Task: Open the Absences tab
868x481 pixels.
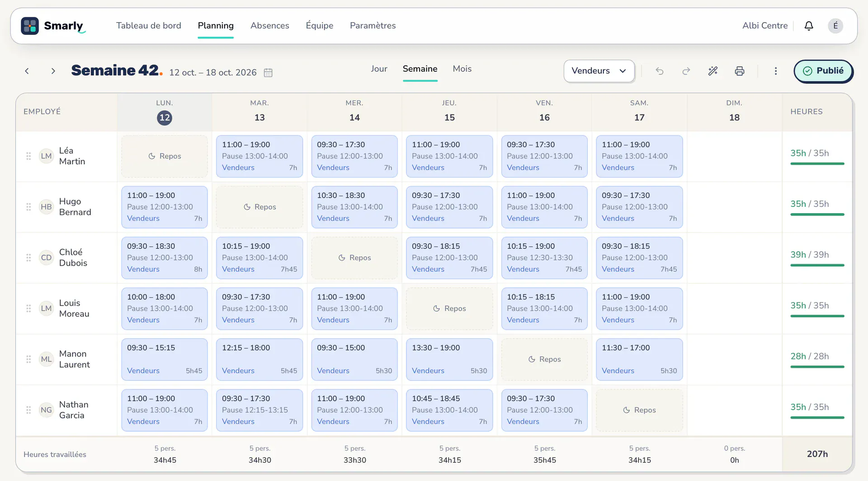Action: 270,26
